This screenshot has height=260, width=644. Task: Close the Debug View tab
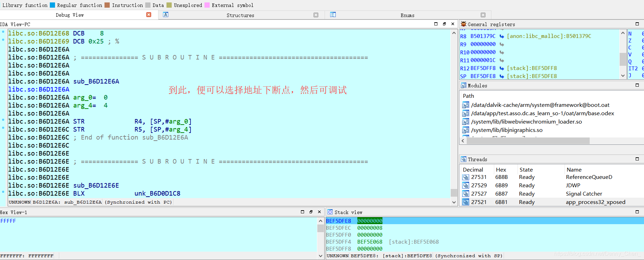point(149,15)
